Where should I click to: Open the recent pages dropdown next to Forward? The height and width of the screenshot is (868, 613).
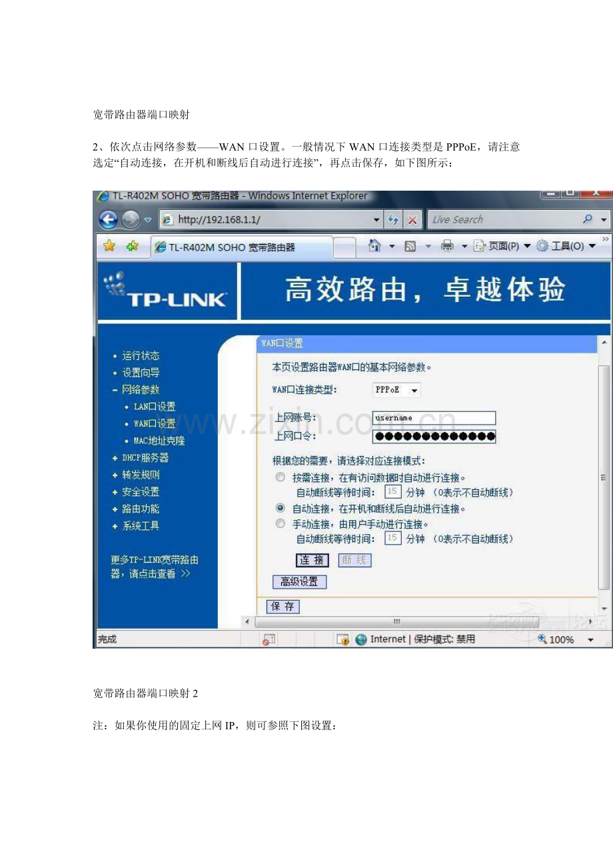click(148, 220)
